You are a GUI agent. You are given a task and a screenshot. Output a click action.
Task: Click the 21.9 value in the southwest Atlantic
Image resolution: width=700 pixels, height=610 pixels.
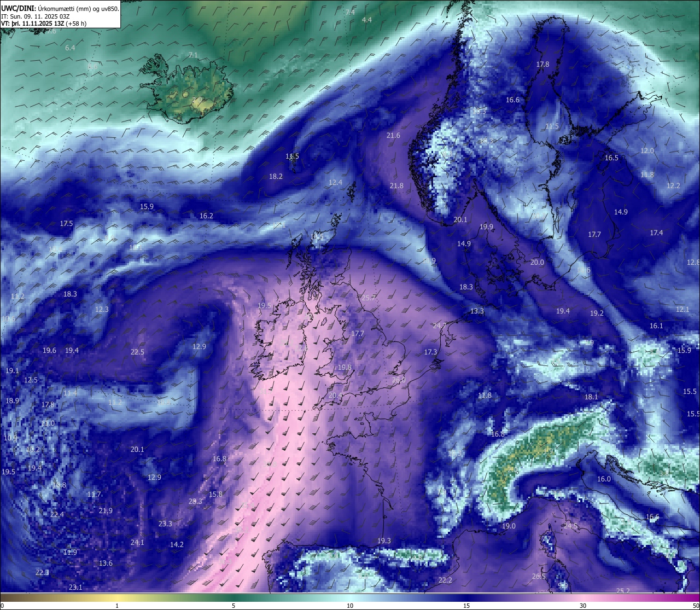pyautogui.click(x=106, y=511)
